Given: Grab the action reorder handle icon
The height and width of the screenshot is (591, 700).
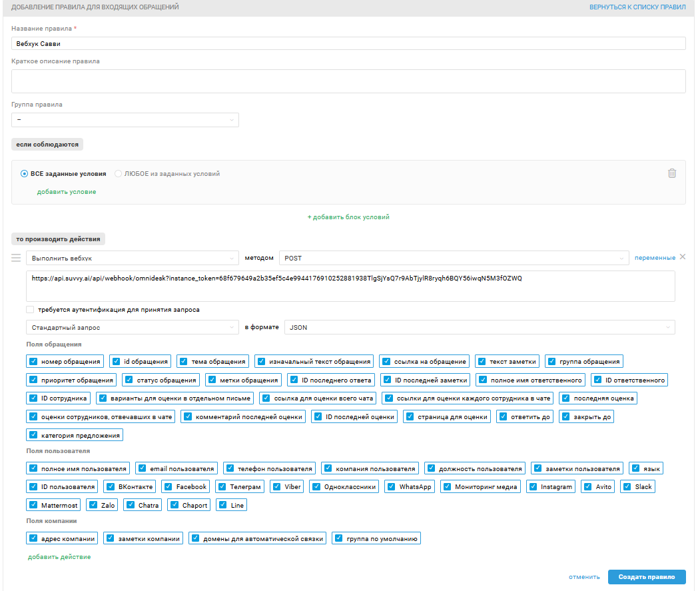Looking at the screenshot, I should pos(17,258).
